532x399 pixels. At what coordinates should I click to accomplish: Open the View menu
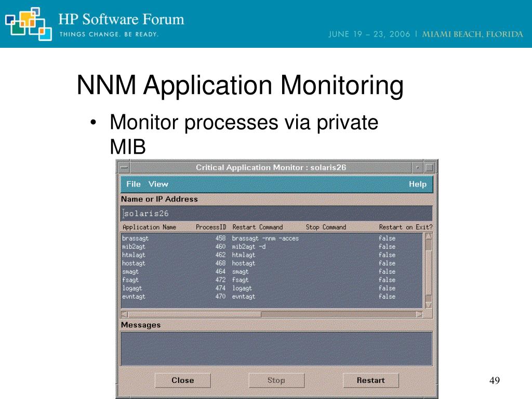point(158,184)
